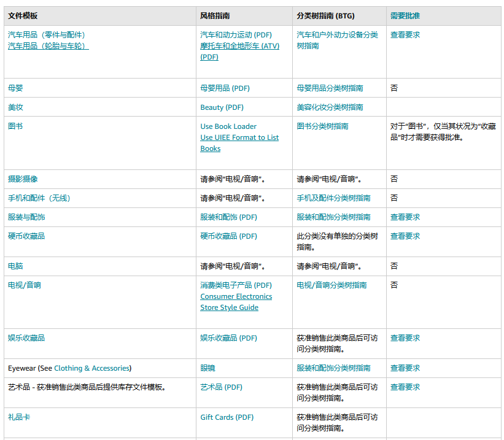Open 摩托车和全地形车 (ATV) (PDF) link
The image size is (504, 440).
239,52
